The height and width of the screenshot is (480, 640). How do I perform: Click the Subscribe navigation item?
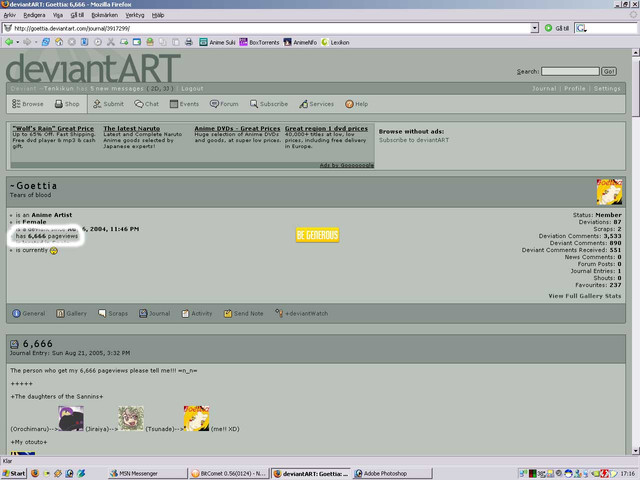(x=269, y=104)
